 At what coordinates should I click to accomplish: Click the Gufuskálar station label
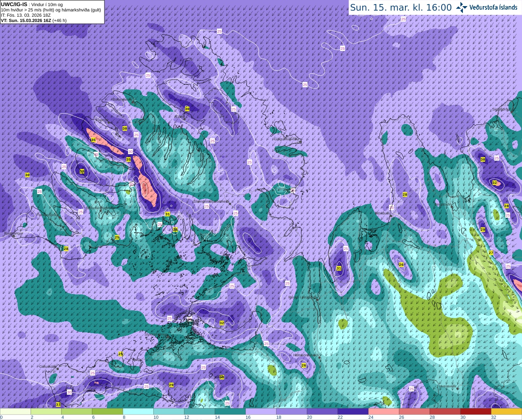(48, 366)
